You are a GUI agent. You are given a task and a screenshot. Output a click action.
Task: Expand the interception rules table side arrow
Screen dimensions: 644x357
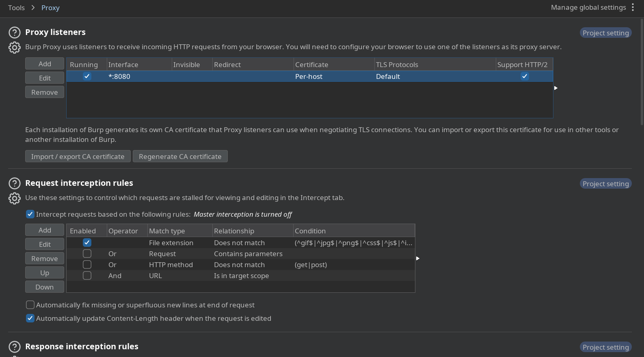click(418, 258)
